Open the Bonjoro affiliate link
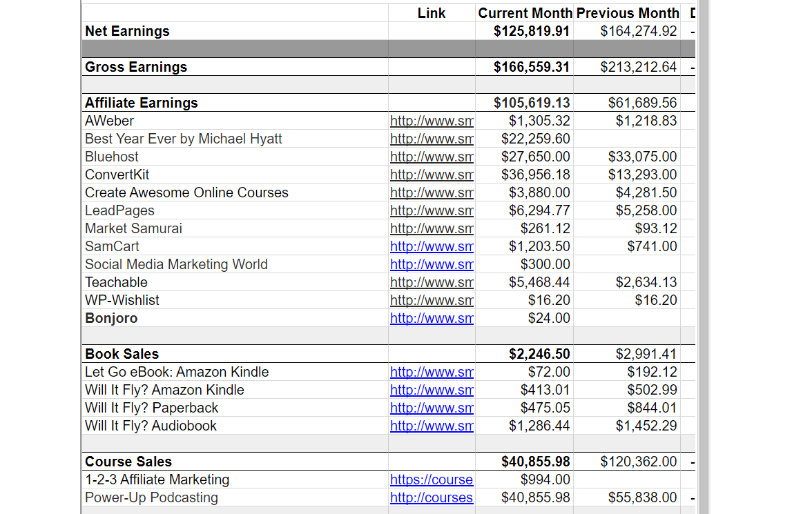Image resolution: width=812 pixels, height=514 pixels. click(x=432, y=318)
